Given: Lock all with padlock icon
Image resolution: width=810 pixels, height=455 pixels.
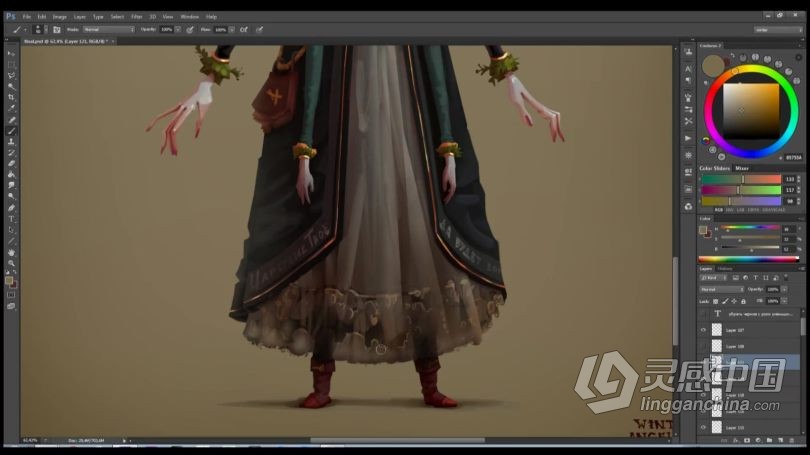Looking at the screenshot, I should [743, 301].
